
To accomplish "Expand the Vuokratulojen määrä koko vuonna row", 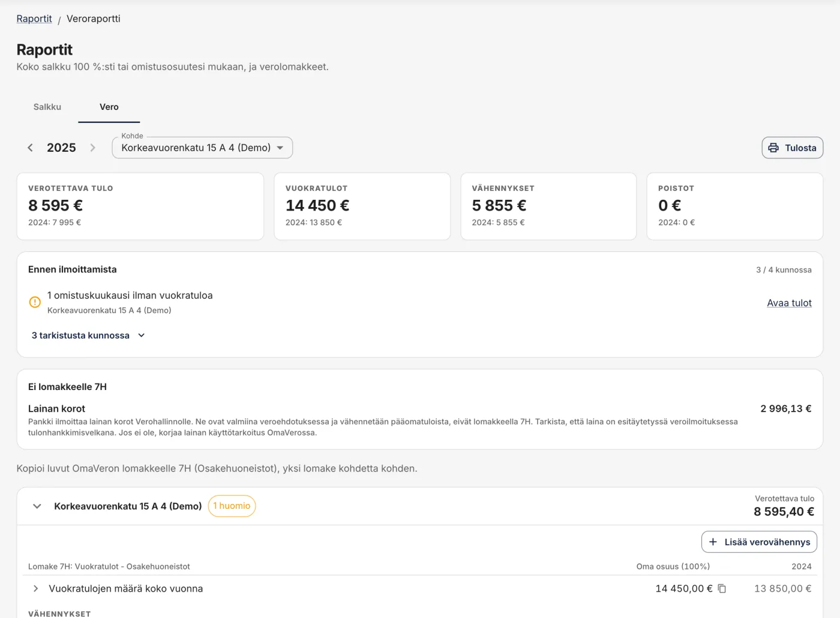I will point(35,589).
